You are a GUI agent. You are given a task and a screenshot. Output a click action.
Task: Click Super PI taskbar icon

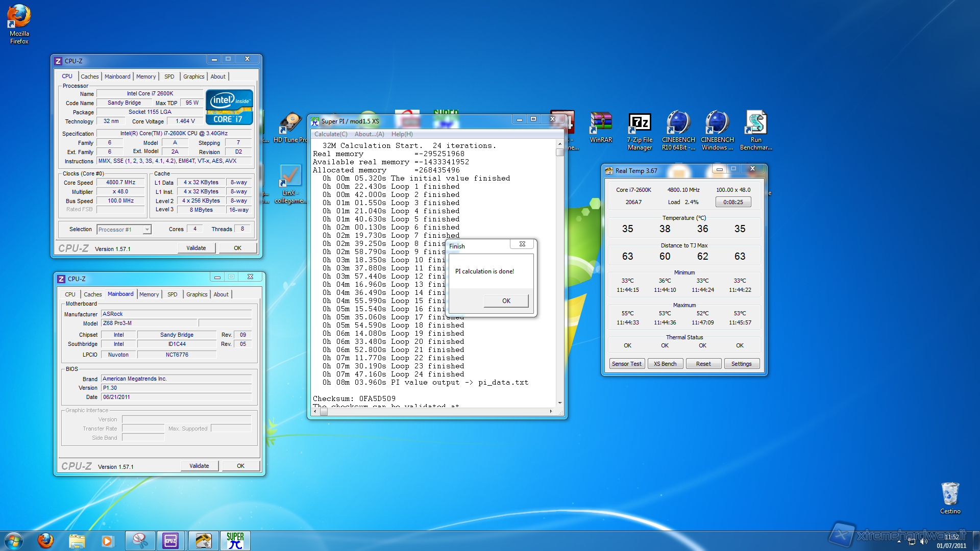click(x=235, y=540)
